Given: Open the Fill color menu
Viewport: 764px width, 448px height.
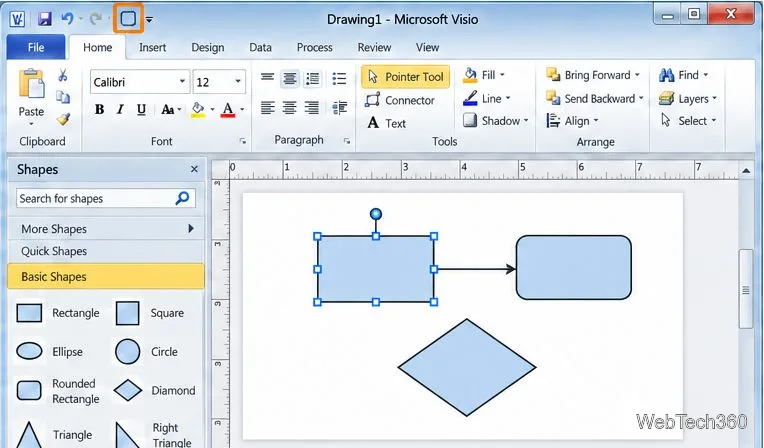Looking at the screenshot, I should click(483, 75).
